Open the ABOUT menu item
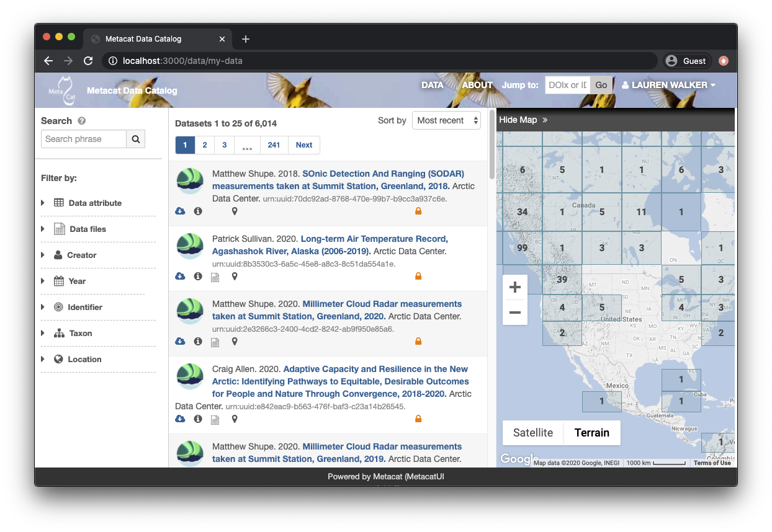Image resolution: width=772 pixels, height=532 pixels. click(477, 85)
